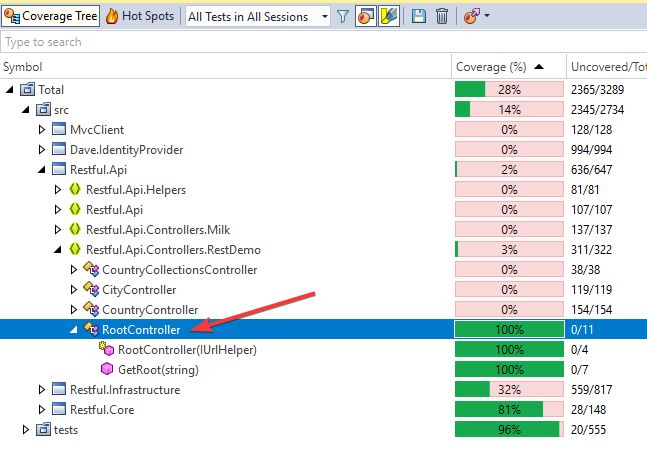Screen dimensions: 647x465
Task: Click the 2365/3289 uncovered value
Action: (x=597, y=90)
